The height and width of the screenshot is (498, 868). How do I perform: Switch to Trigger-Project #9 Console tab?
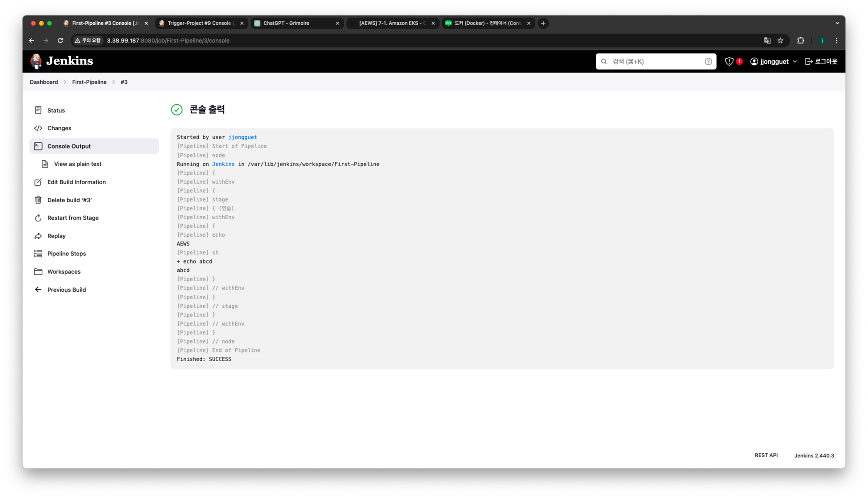(x=199, y=23)
